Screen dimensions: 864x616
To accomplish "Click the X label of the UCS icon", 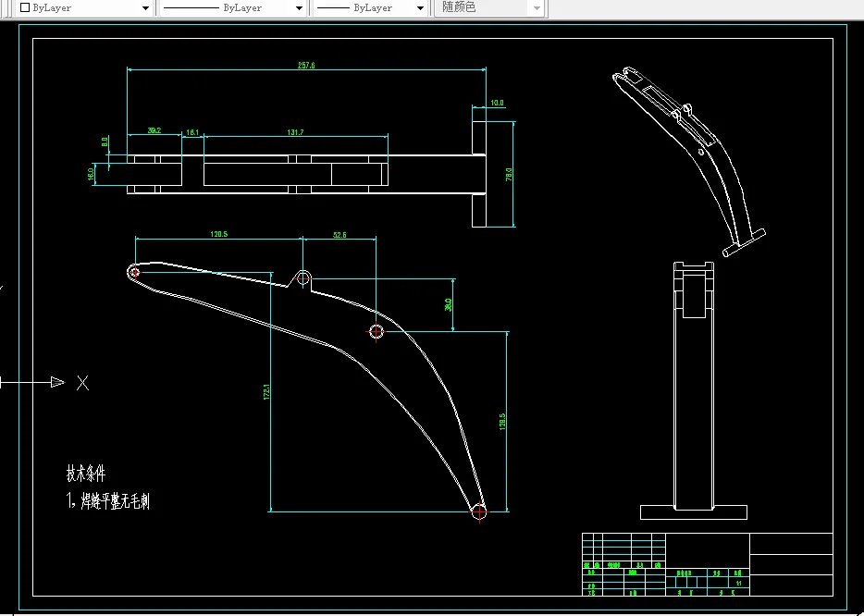I will [x=82, y=382].
